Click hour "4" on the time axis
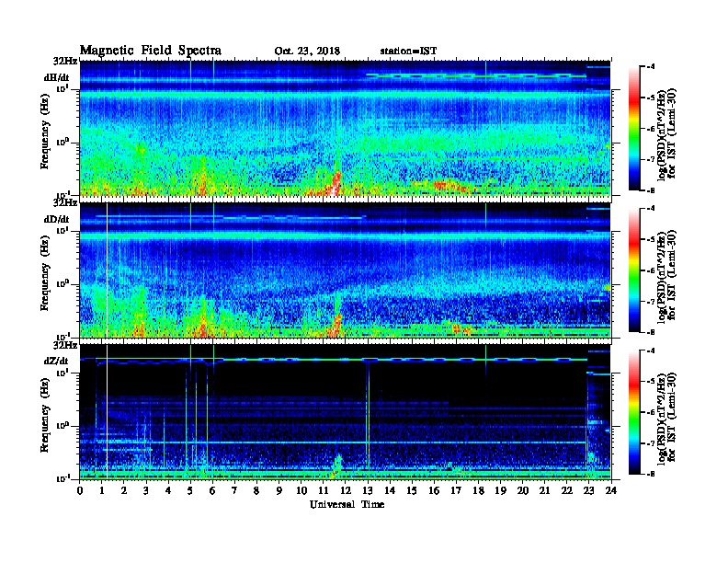Image resolution: width=728 pixels, height=563 pixels. click(168, 491)
